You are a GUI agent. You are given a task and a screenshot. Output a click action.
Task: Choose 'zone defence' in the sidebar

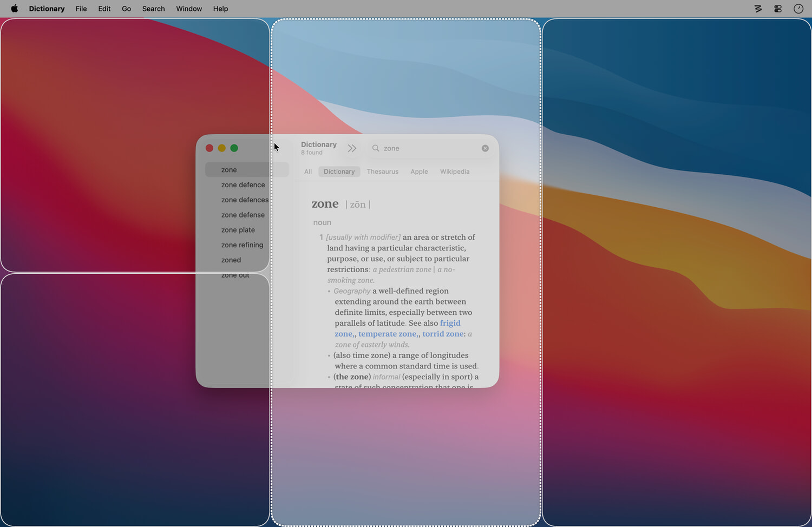coord(243,185)
